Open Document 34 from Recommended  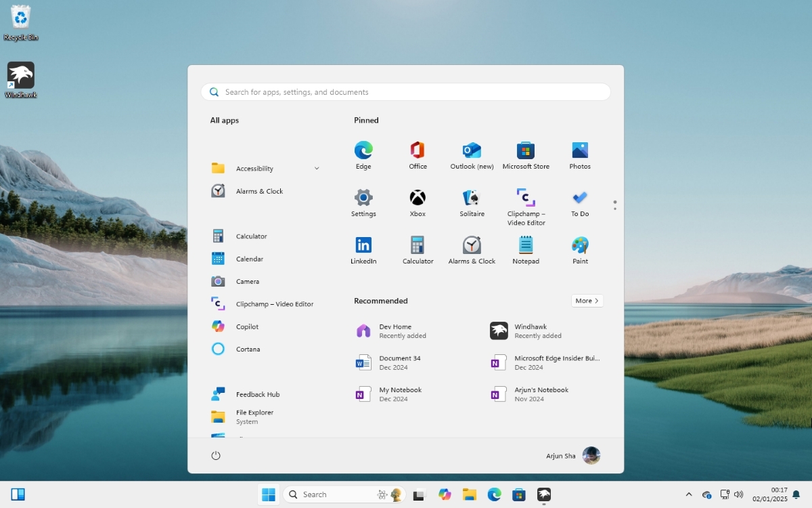[399, 362]
